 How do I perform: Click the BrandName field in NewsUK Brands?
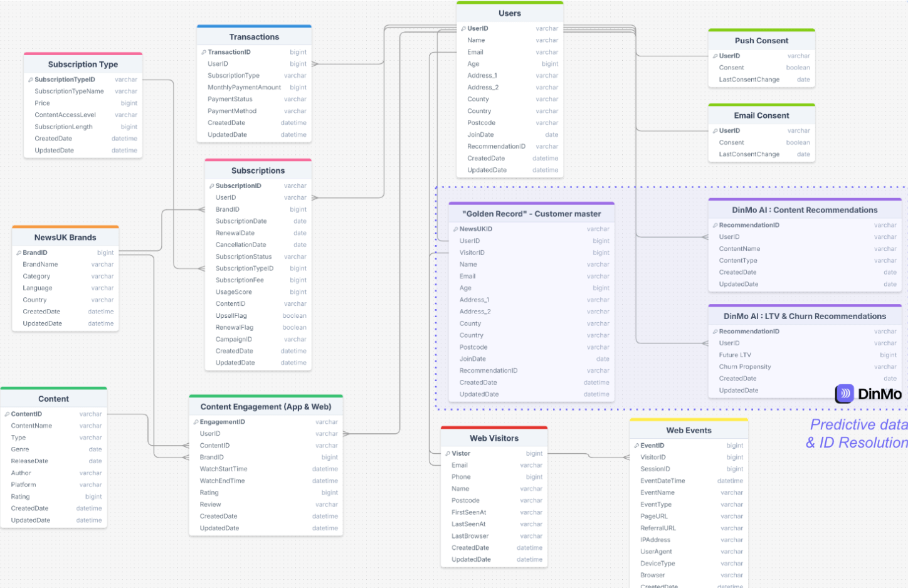(x=65, y=265)
